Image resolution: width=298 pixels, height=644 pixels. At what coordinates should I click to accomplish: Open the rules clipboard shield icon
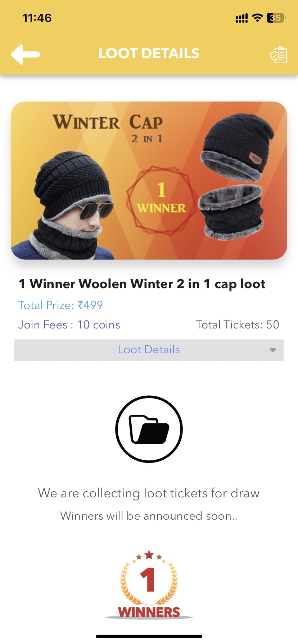(x=279, y=55)
